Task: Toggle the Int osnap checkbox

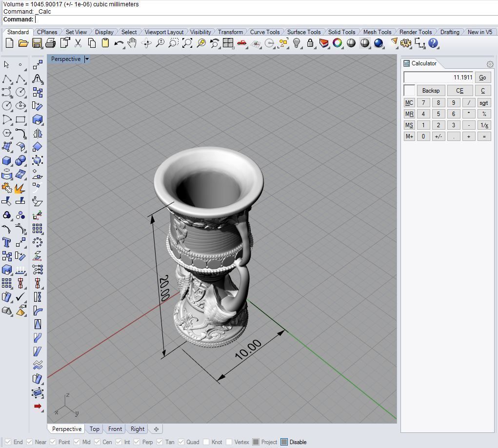Action: [119, 442]
